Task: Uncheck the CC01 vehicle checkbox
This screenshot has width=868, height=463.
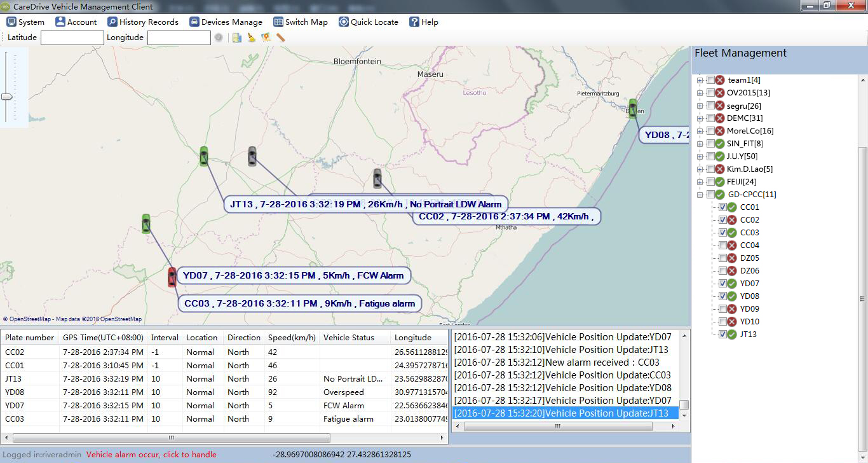Action: 722,207
